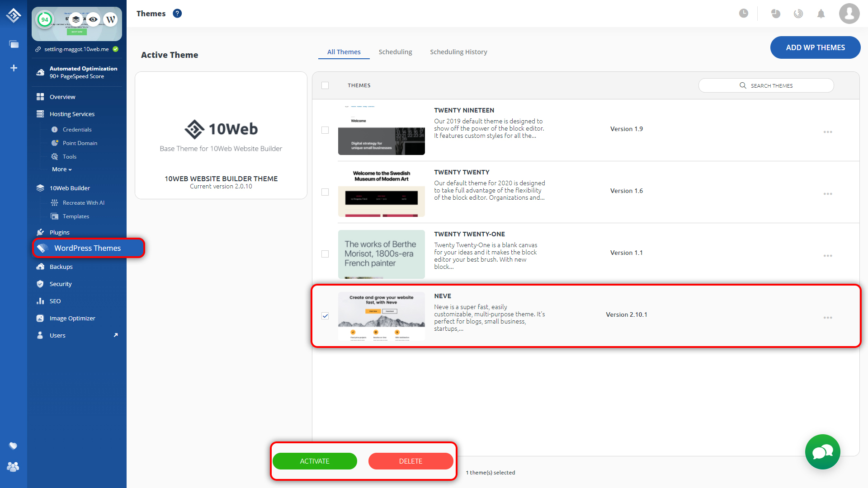The width and height of the screenshot is (868, 488).
Task: Open Tools under Hosting Services
Action: point(69,157)
